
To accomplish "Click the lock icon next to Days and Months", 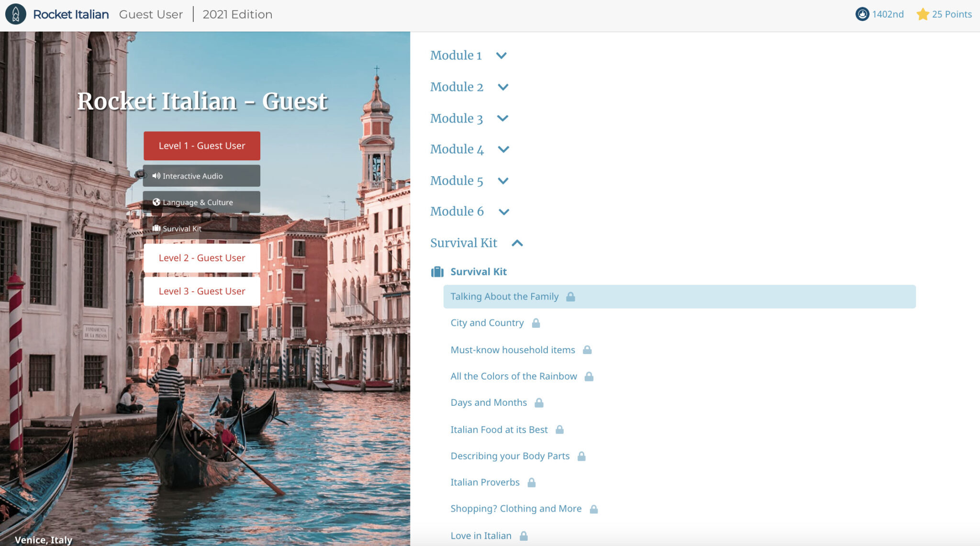I will 539,403.
